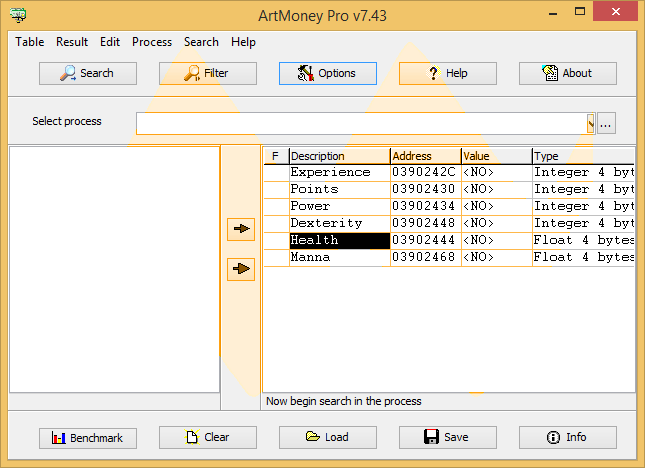Open the Help menu in menu bar
Screen dimensions: 645x468
tap(243, 42)
